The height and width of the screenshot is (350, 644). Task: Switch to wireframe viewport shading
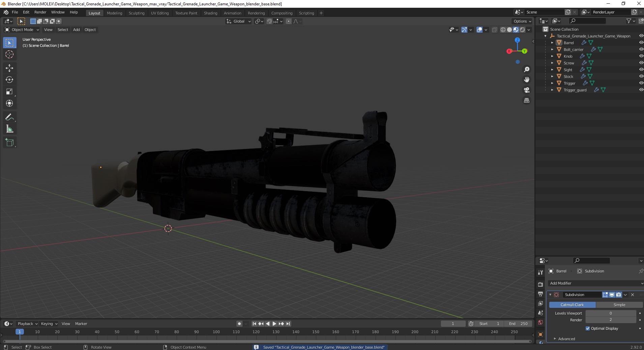503,30
